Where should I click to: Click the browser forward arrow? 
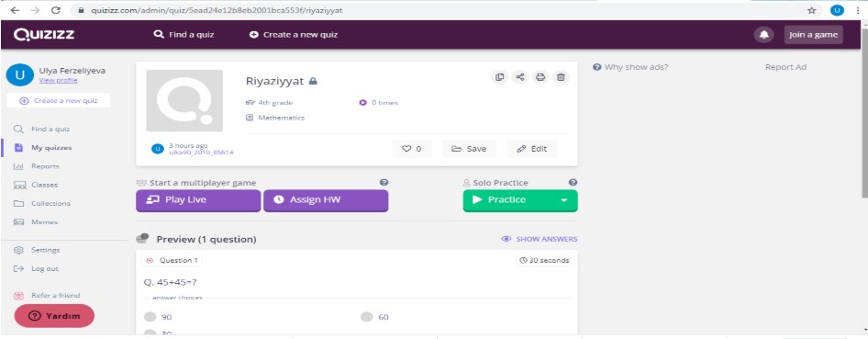coord(35,10)
